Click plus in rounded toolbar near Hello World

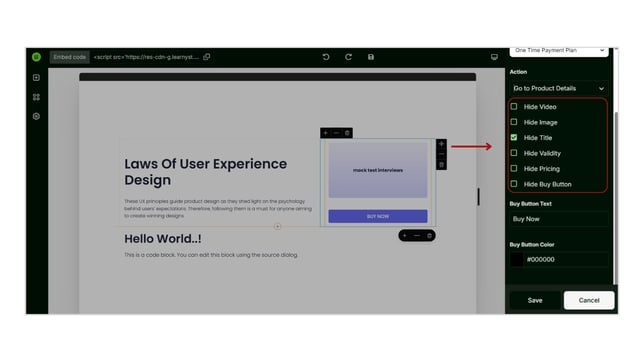point(405,236)
